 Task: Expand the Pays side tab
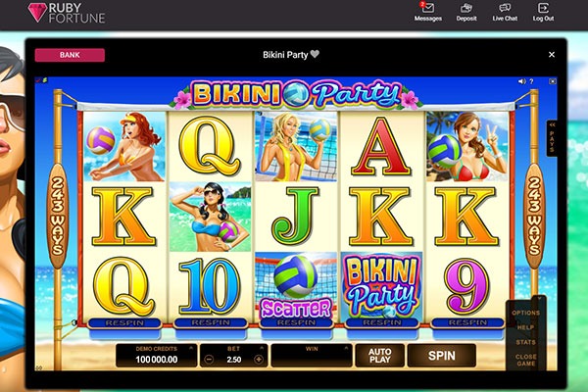coord(552,137)
